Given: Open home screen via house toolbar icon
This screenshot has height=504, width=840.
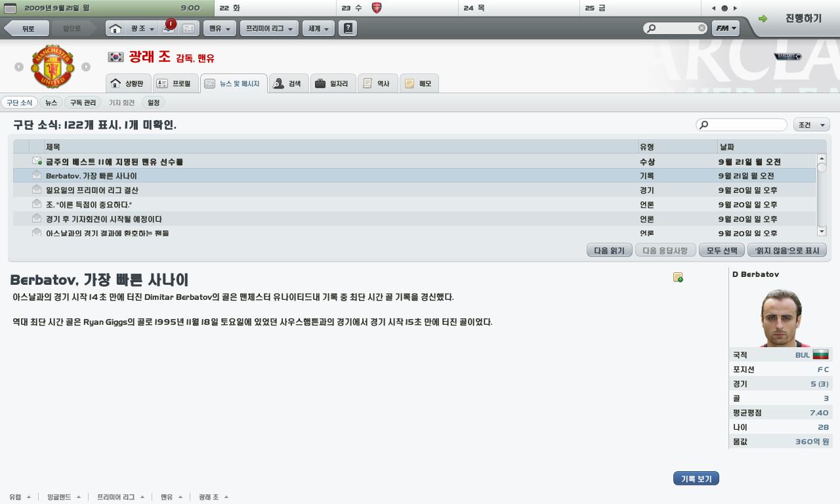Looking at the screenshot, I should pyautogui.click(x=115, y=29).
